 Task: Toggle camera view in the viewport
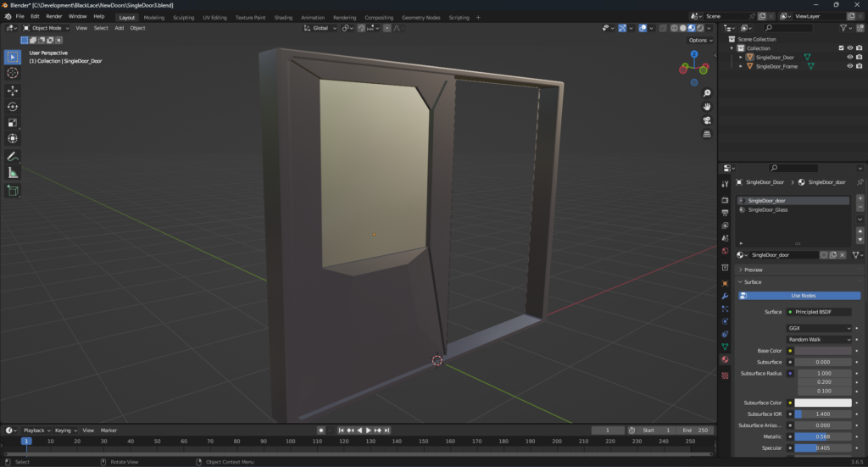tap(707, 120)
